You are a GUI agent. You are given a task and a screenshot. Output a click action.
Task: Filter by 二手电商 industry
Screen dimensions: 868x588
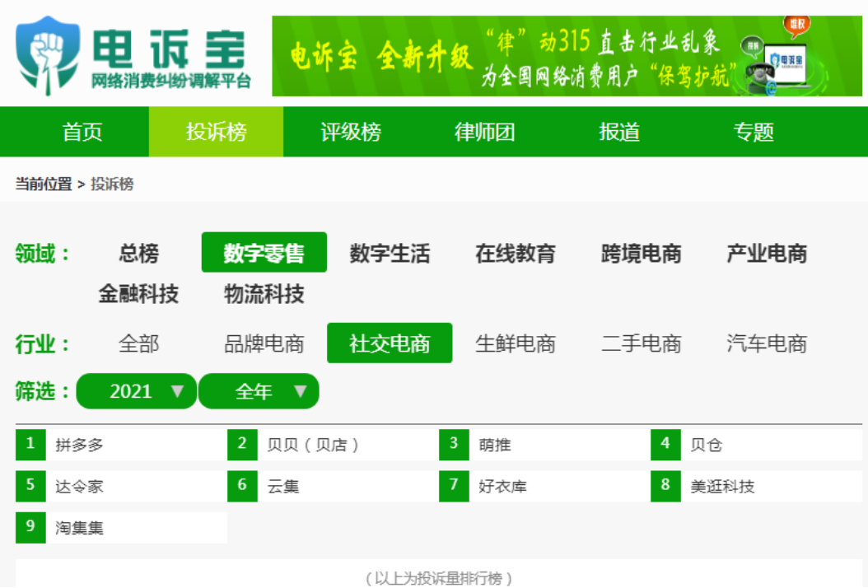point(641,343)
